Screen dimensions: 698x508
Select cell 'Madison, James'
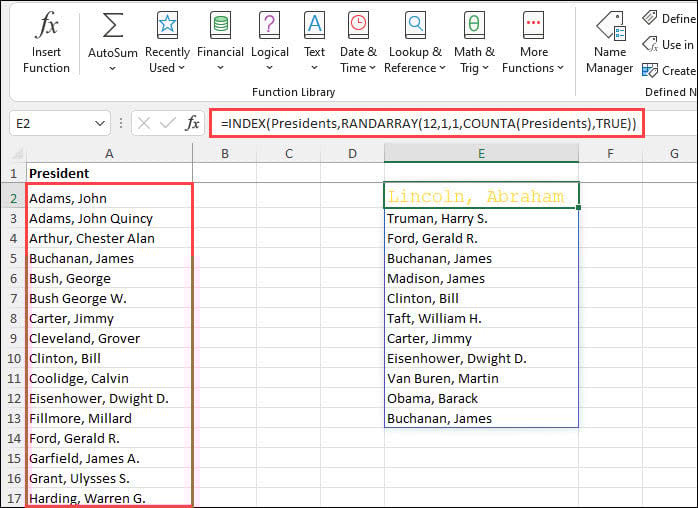tap(481, 278)
